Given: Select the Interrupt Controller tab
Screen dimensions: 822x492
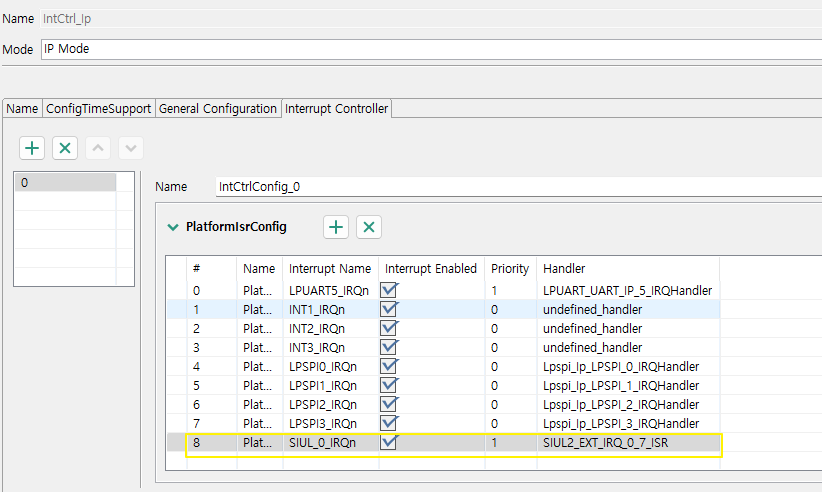Looking at the screenshot, I should click(x=336, y=108).
